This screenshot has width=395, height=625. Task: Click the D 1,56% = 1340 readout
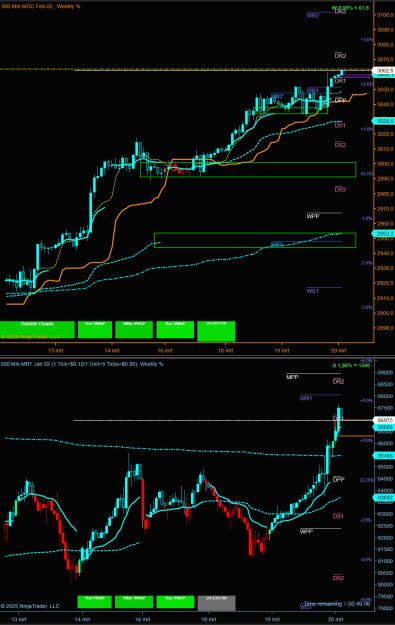(x=351, y=365)
